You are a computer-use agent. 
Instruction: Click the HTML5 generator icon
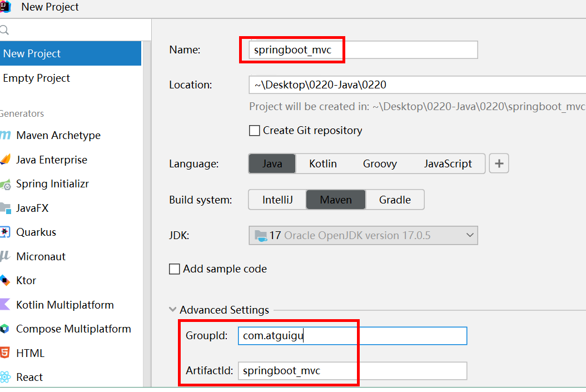click(x=6, y=353)
